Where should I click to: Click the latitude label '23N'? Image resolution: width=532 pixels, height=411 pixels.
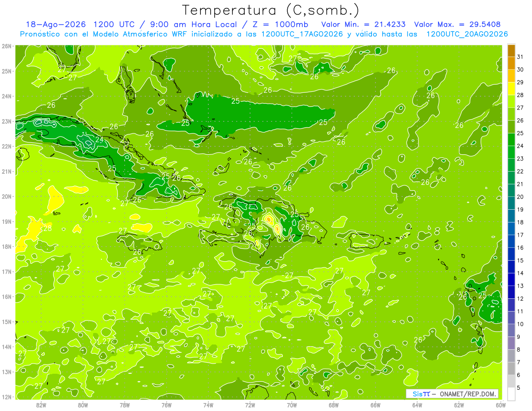coord(7,121)
